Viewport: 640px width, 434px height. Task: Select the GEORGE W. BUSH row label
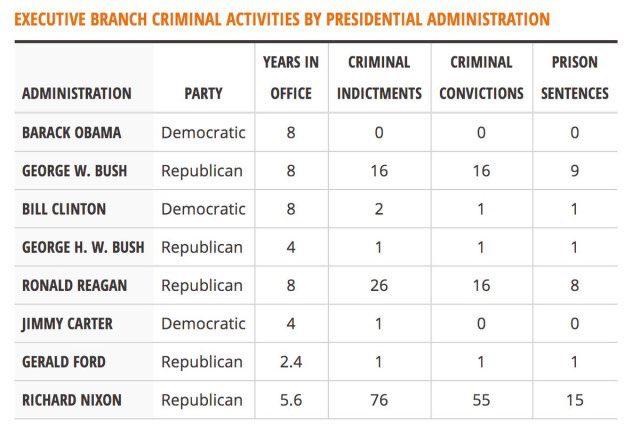pos(75,171)
